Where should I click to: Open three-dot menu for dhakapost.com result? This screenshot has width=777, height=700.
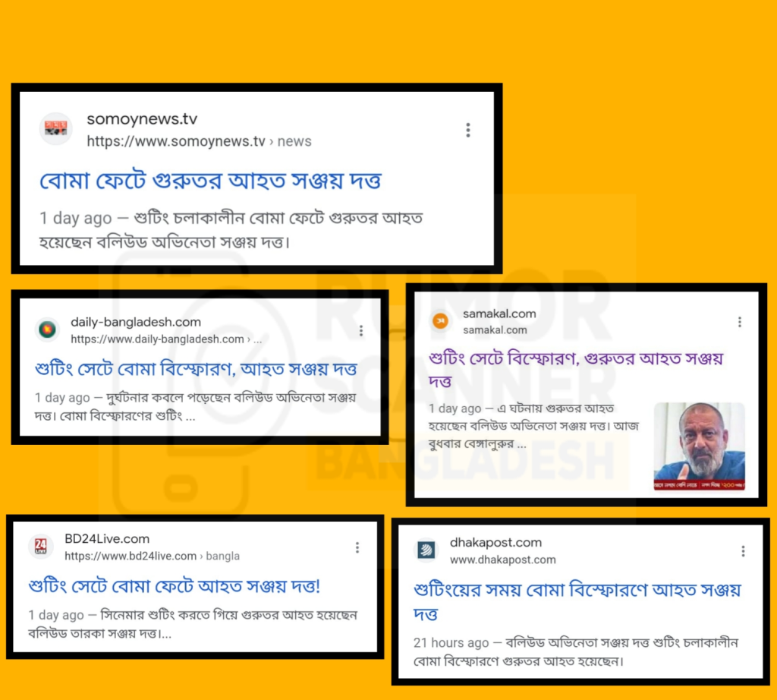tap(743, 551)
